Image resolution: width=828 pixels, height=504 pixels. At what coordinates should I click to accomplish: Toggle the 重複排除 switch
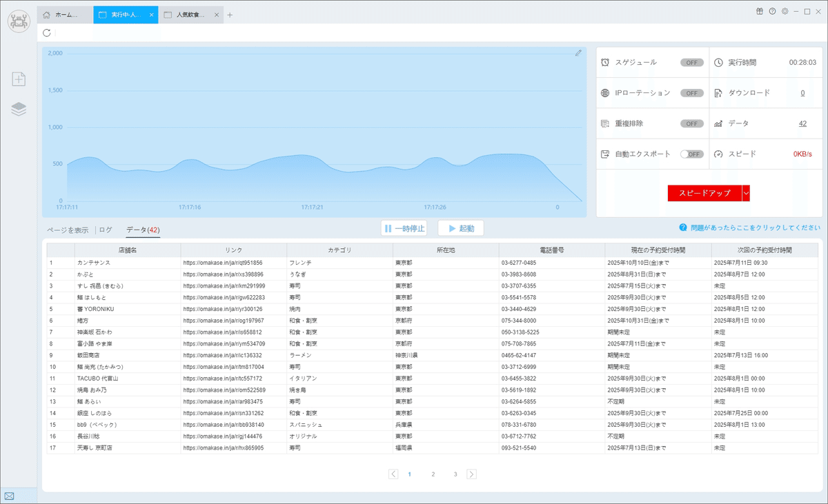[x=692, y=123]
